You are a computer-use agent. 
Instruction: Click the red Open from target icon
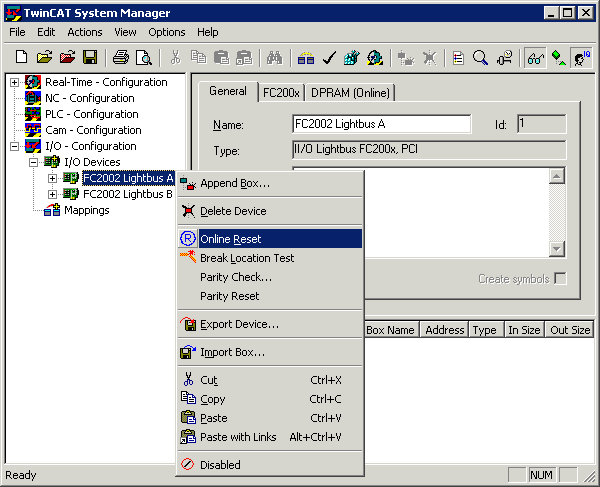pos(67,58)
